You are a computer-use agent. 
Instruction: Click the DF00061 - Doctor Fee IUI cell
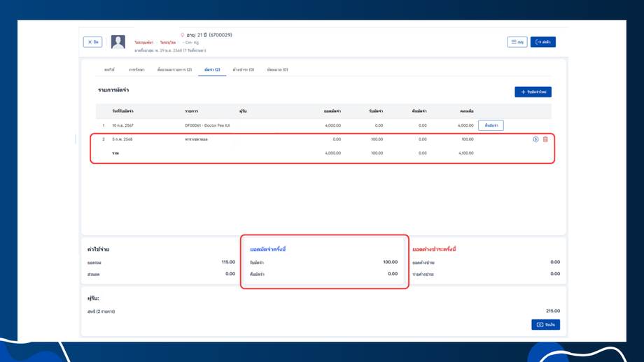[207, 125]
